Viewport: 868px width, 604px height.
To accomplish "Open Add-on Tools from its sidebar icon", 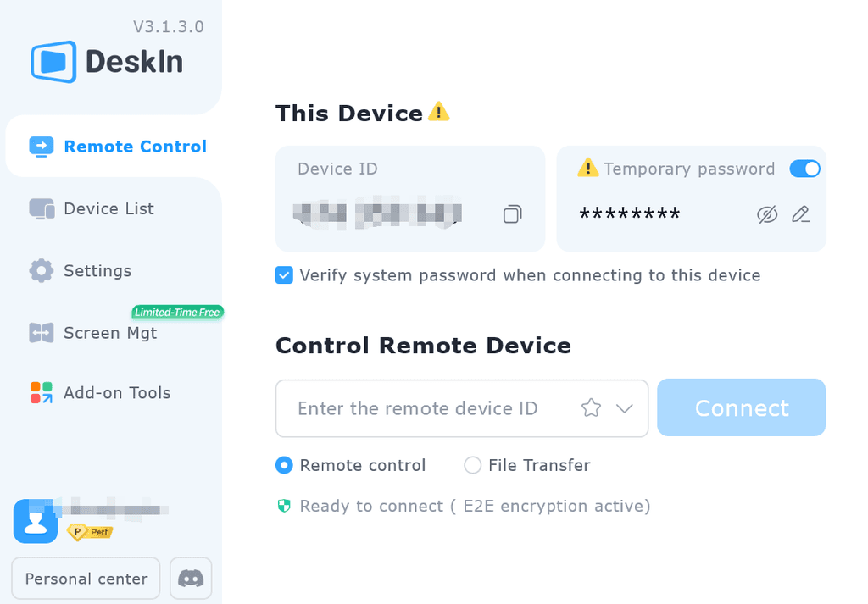I will (40, 392).
